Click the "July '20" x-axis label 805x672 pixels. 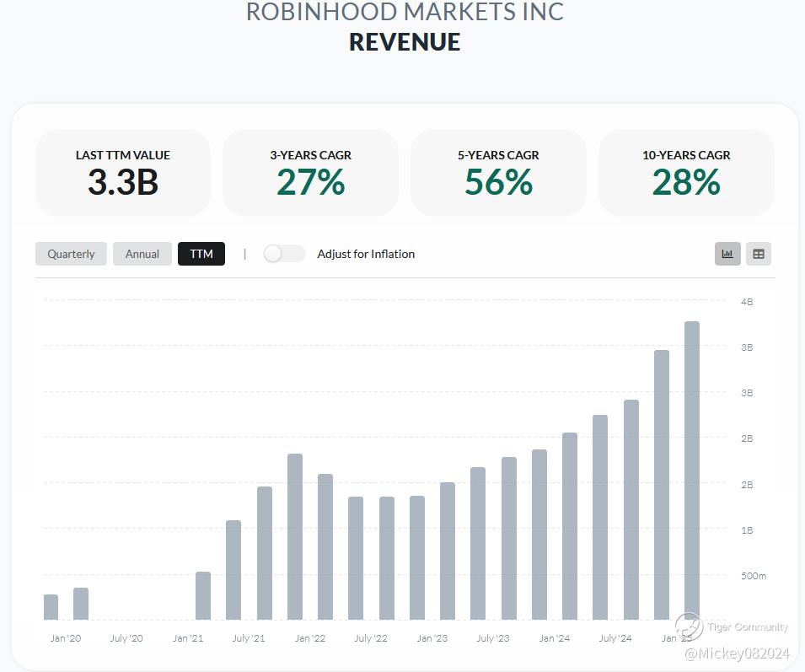coord(126,638)
